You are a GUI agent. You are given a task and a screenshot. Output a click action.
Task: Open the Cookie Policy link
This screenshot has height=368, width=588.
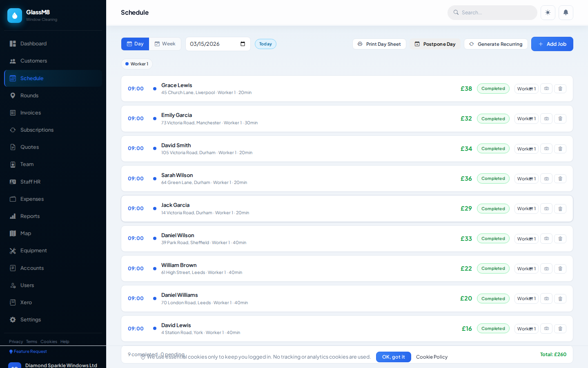point(432,357)
